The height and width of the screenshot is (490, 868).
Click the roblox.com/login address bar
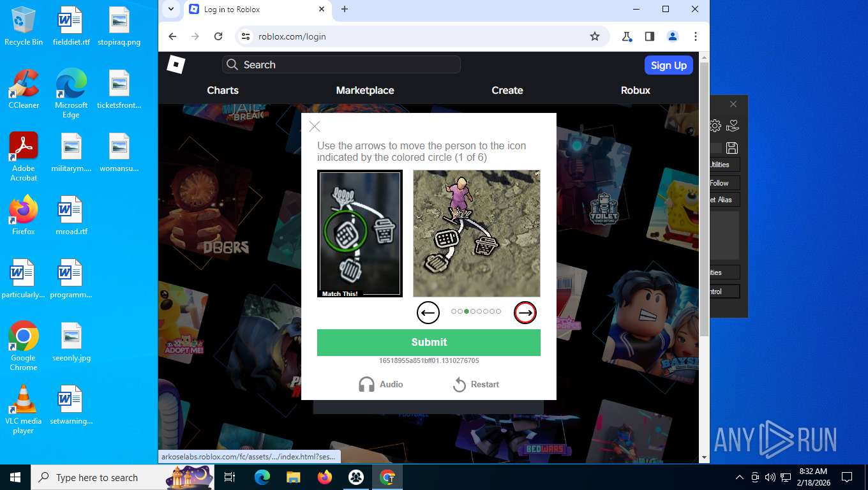pos(421,36)
